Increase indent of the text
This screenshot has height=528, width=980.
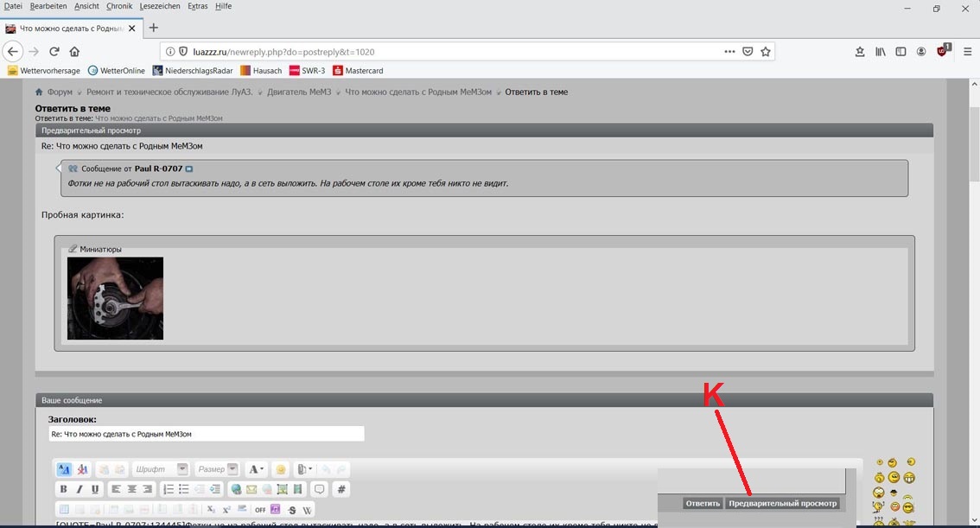point(215,489)
